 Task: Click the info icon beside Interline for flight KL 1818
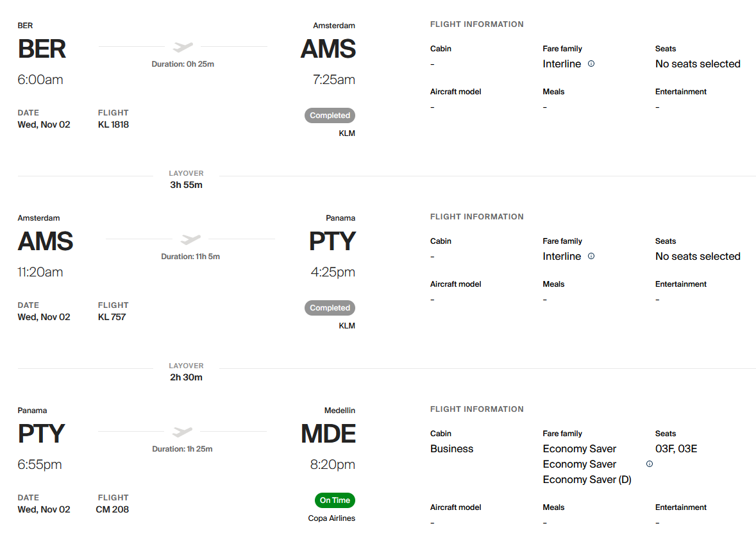coord(591,64)
